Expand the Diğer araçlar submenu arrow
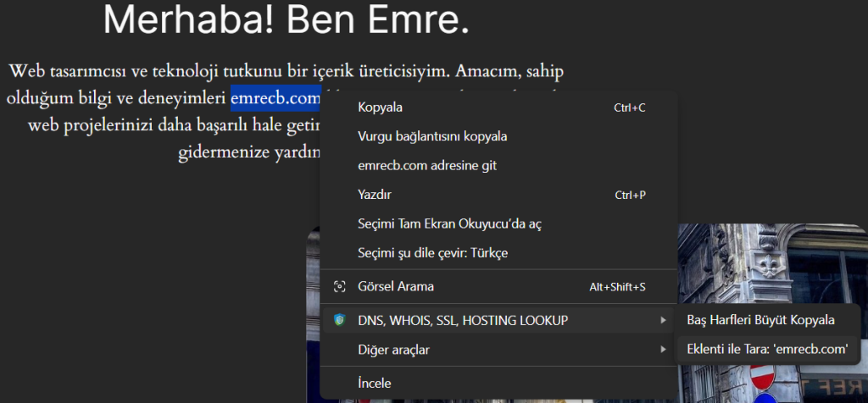The image size is (868, 403). (662, 349)
